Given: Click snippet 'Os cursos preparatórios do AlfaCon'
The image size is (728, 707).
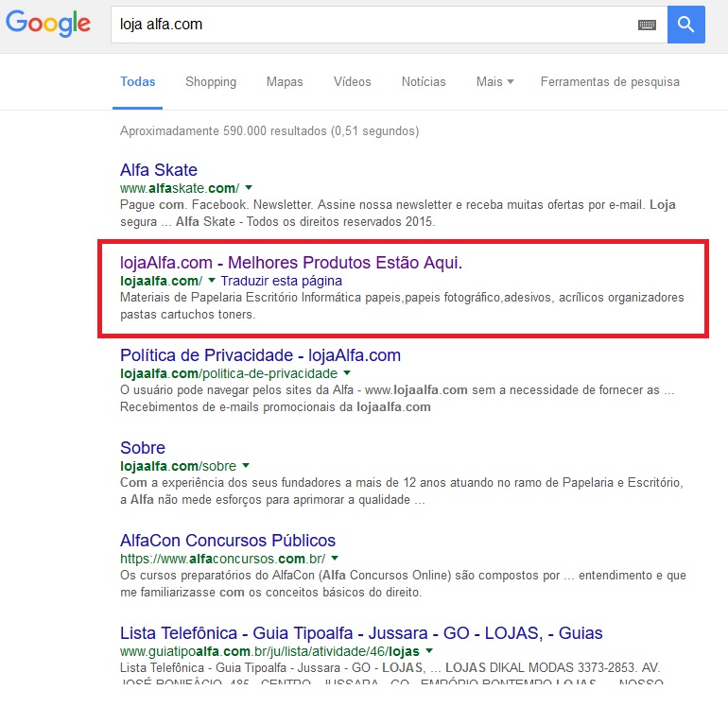Looking at the screenshot, I should tap(403, 583).
